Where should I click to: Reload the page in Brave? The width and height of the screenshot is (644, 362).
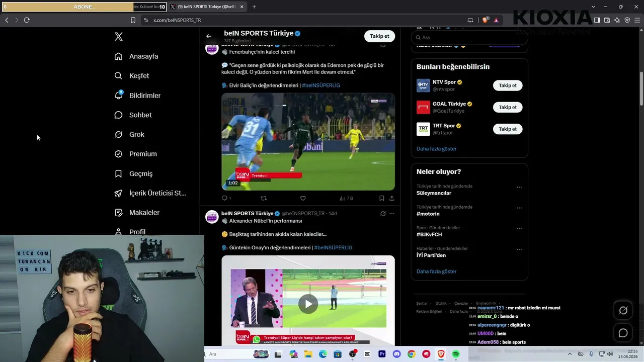(27, 20)
